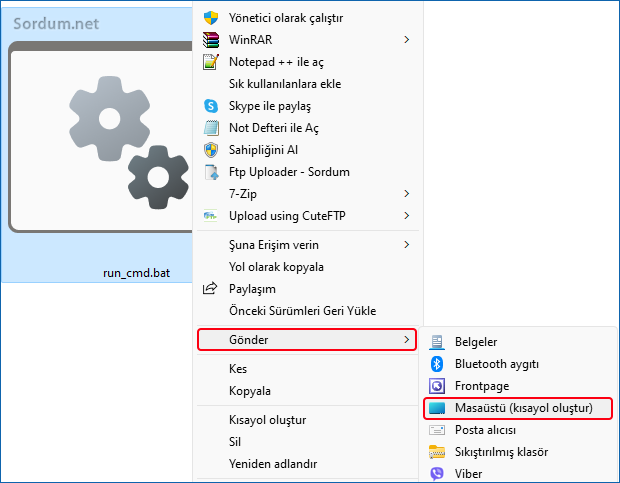Click the Paylaşım share icon
Screen dimensions: 620x483
click(210, 289)
